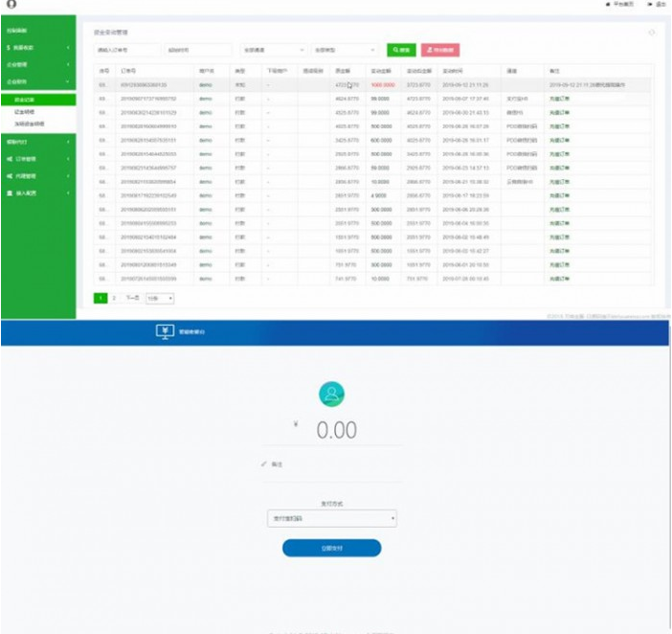The height and width of the screenshot is (634, 672).
Task: Click the upper share icon in the sidebar
Action: coord(10,159)
